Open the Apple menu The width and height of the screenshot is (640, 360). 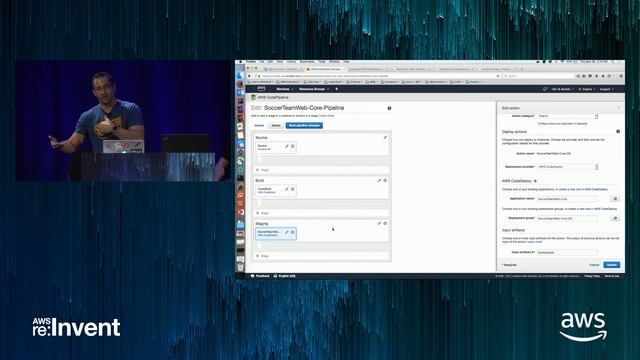241,62
